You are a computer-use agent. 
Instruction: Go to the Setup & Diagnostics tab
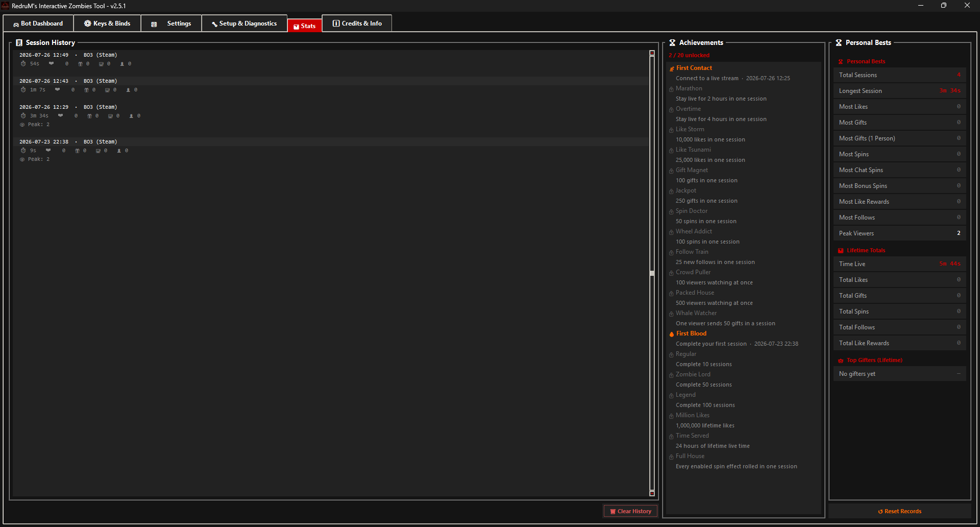coord(244,23)
